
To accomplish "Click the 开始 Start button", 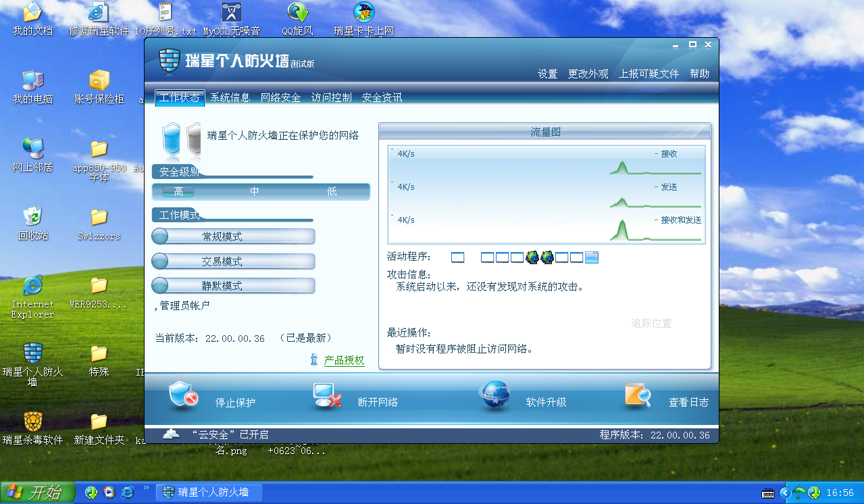I will pyautogui.click(x=37, y=493).
